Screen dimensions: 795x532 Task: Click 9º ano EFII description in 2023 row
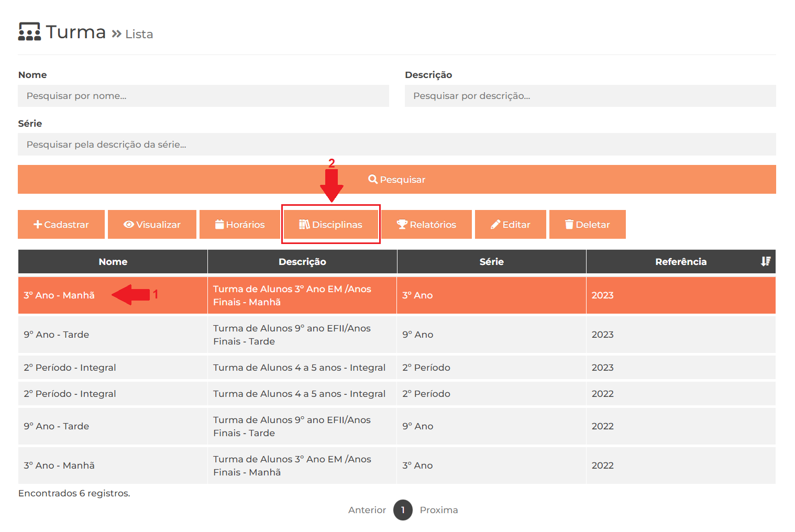click(x=292, y=335)
